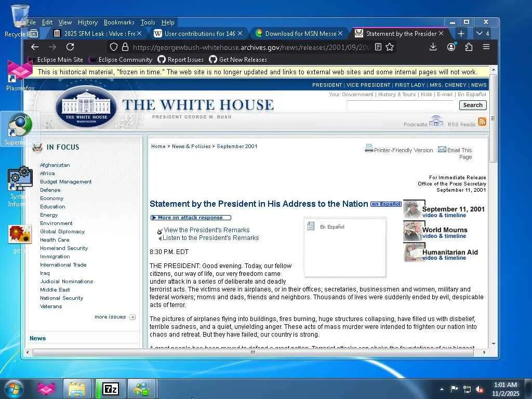Click the White House logo emblem
Screen dimensions: 532x399
[x=86, y=107]
